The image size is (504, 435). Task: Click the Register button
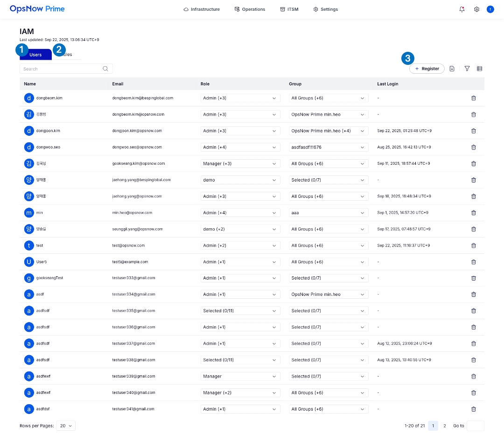[427, 69]
